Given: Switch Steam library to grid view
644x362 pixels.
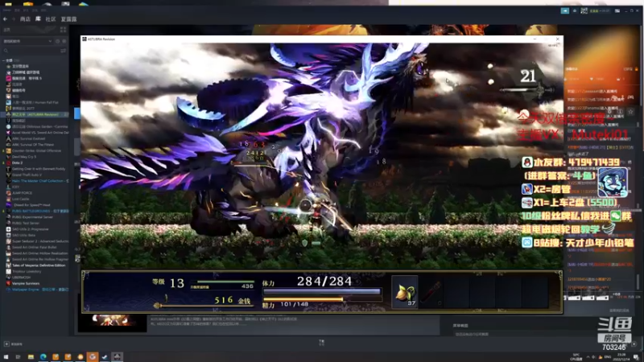Looking at the screenshot, I should pyautogui.click(x=63, y=30).
